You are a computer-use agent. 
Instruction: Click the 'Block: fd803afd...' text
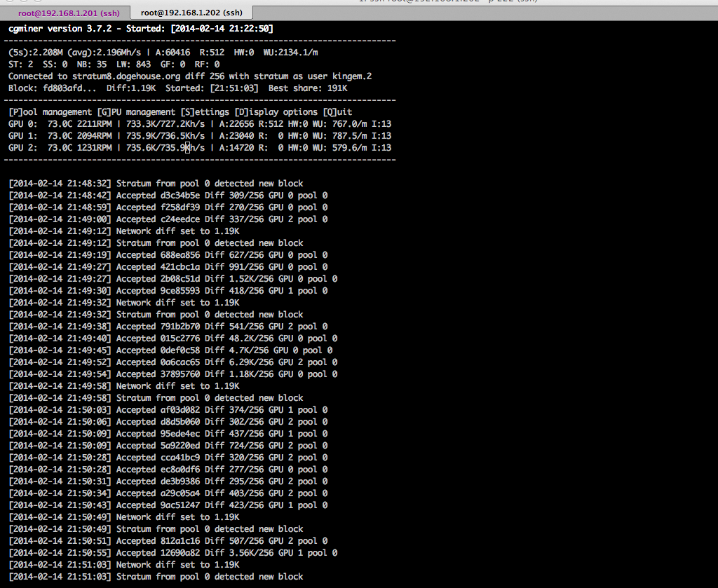coord(52,88)
